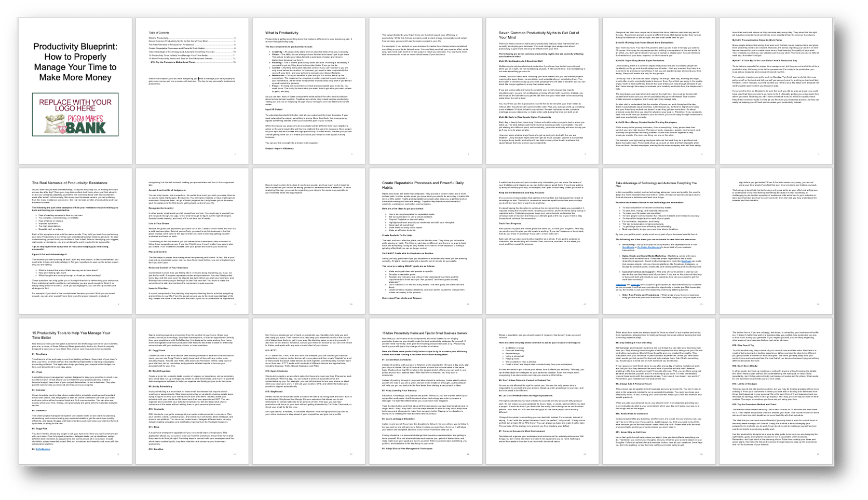
Task: Click Take Advantage of Technology contents entry
Action: point(192,52)
